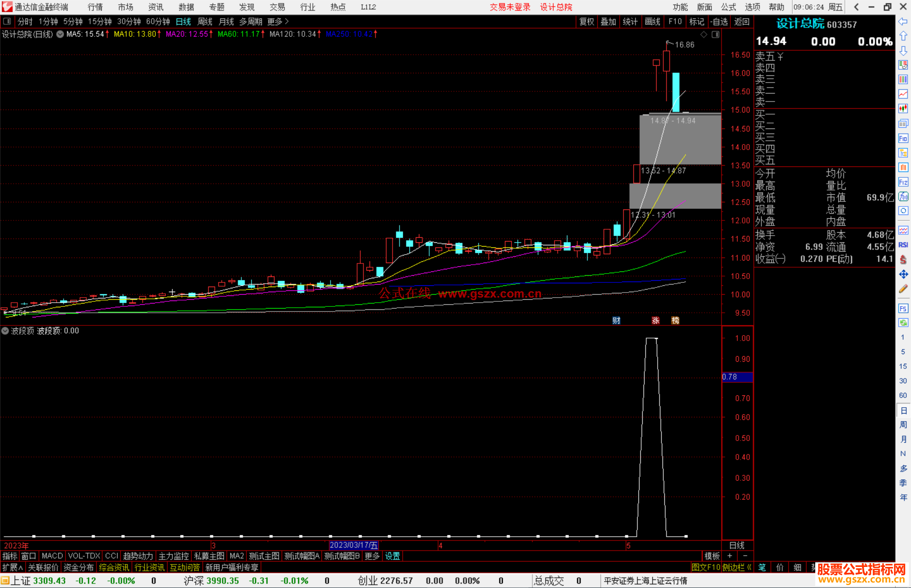Screen dimensions: 911x588
Task: Open the 公式 menu
Action: 728,7
